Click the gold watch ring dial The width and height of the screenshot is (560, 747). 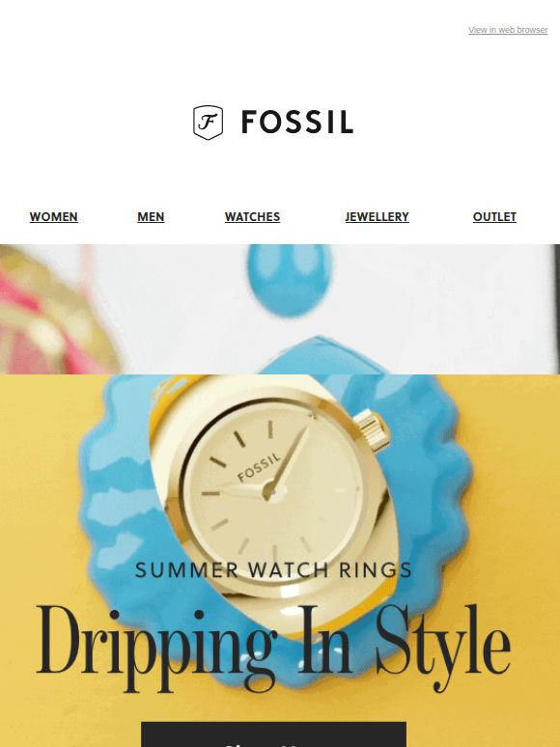click(x=274, y=490)
